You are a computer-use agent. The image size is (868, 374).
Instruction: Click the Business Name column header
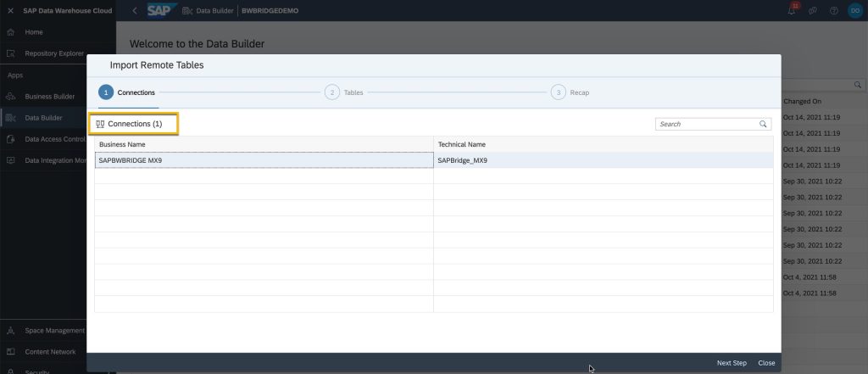pos(264,145)
